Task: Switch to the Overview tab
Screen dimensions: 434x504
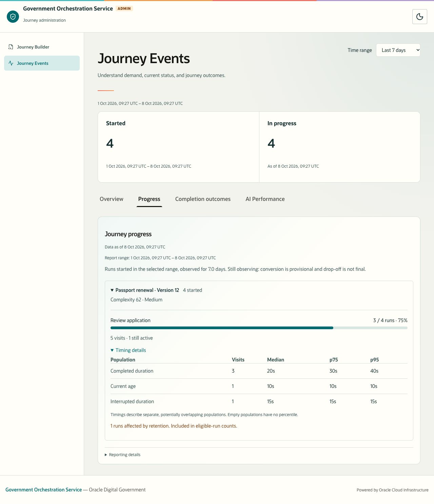Action: (112, 199)
